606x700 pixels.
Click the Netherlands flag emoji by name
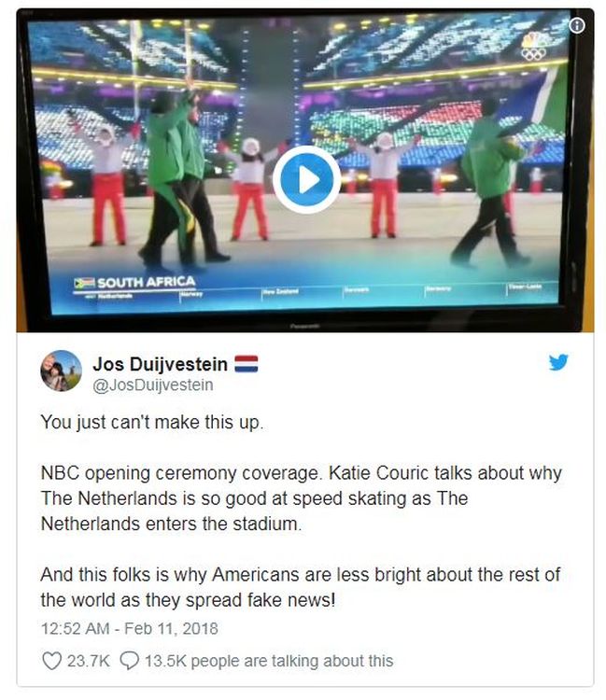coord(247,364)
